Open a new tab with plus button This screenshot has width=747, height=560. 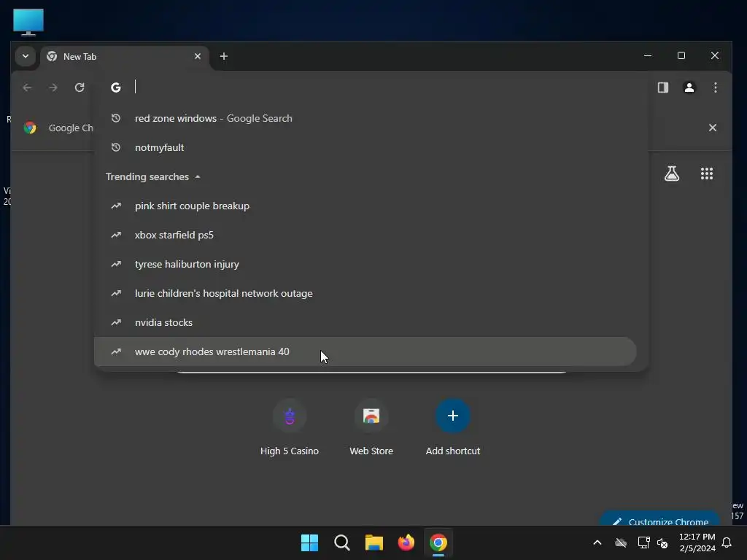tap(223, 56)
